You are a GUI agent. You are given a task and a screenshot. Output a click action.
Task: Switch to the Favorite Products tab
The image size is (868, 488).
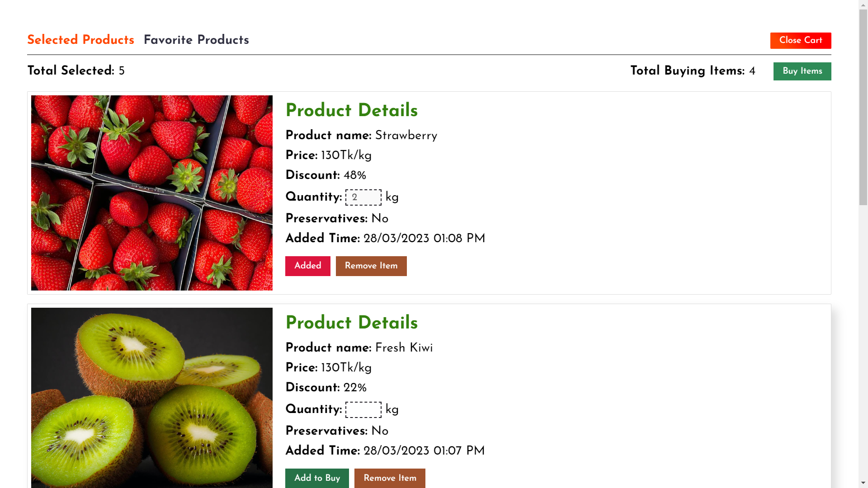196,40
